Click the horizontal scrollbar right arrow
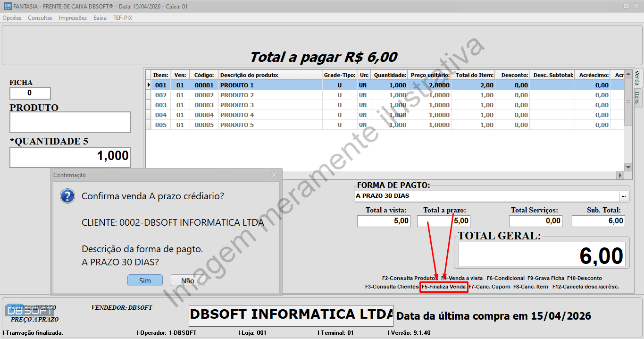 620,175
